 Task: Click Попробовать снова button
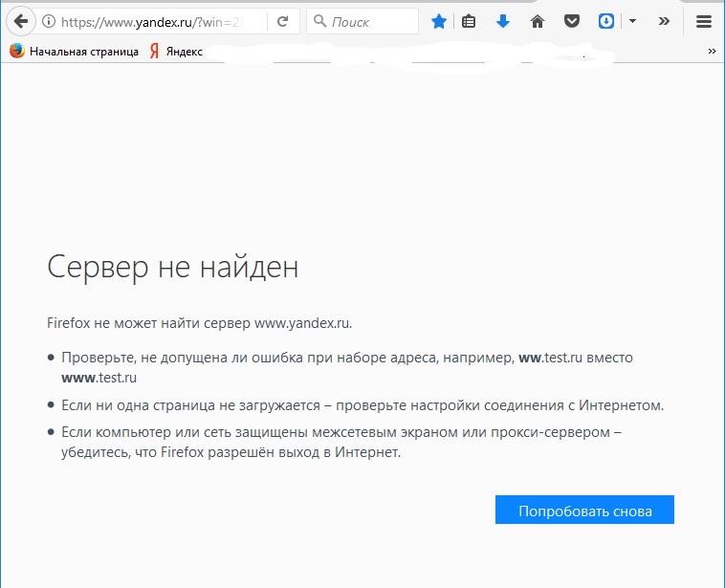coord(584,510)
